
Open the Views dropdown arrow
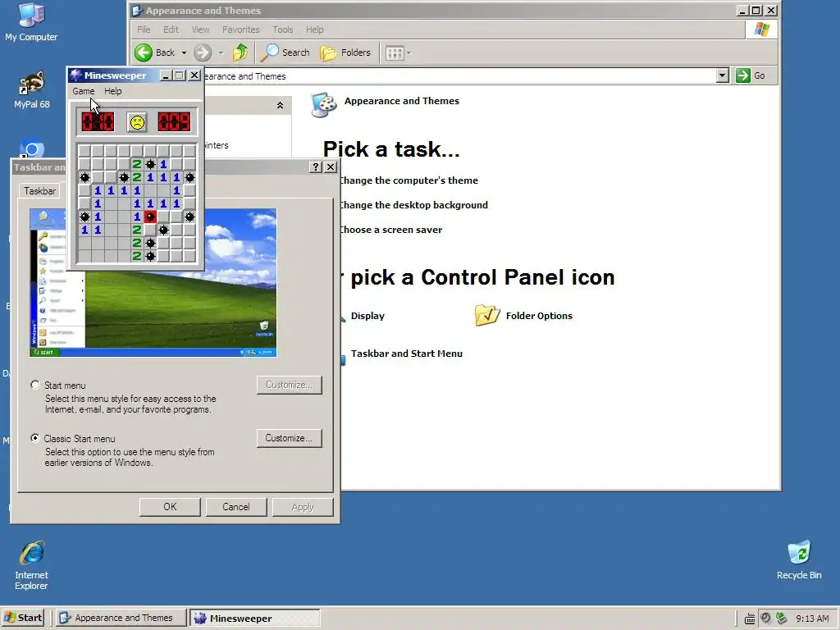click(x=409, y=52)
